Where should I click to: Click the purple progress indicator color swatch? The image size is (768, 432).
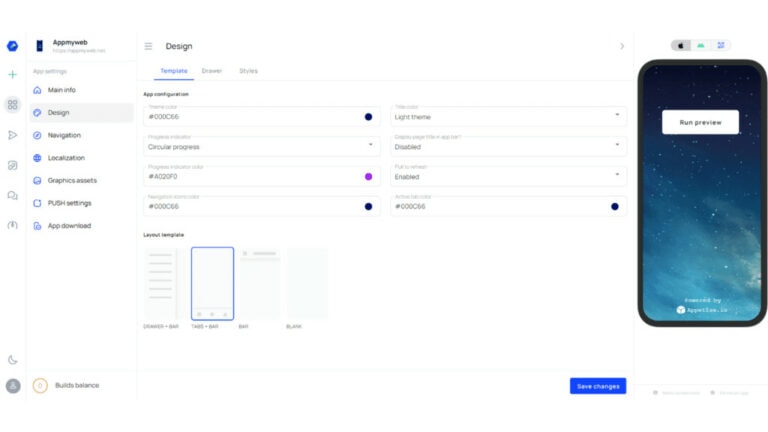(368, 176)
